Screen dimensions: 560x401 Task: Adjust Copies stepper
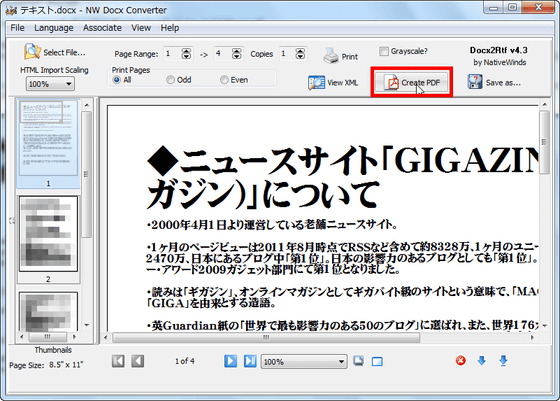(x=300, y=54)
